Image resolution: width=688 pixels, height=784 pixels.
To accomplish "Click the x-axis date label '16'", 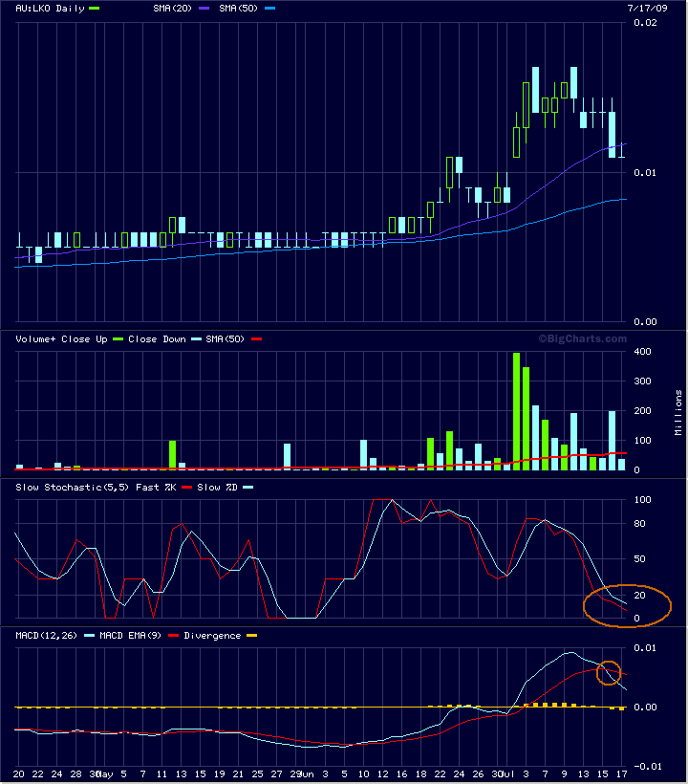I will pos(401,774).
